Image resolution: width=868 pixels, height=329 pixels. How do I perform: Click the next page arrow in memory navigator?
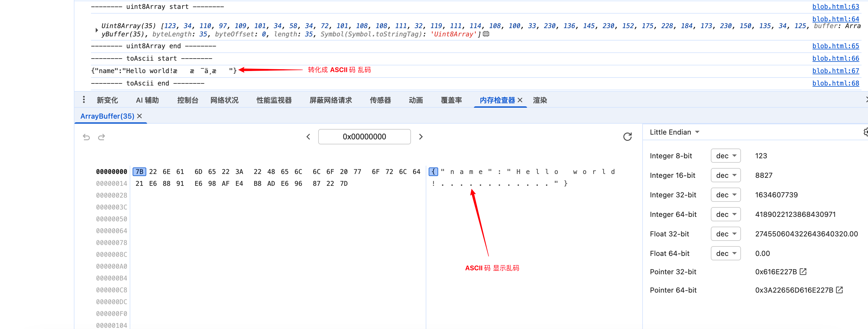[420, 137]
